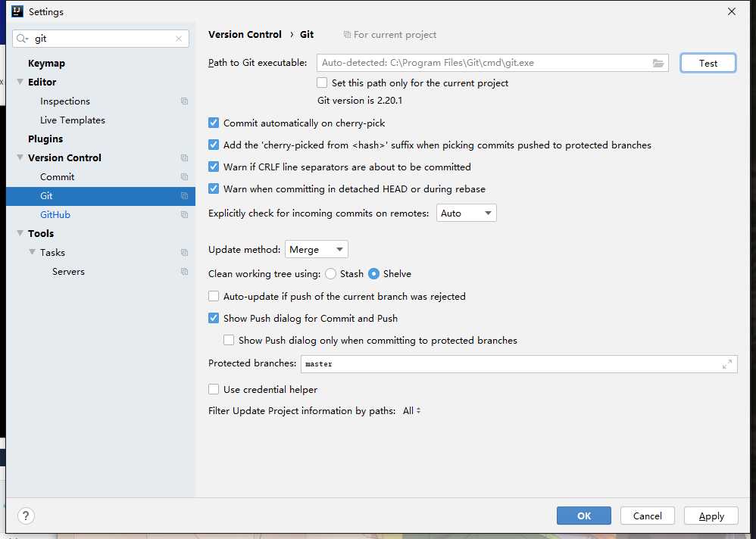Viewport: 756px width, 539px height.
Task: Collapse the Editor tree node
Action: pyautogui.click(x=20, y=82)
